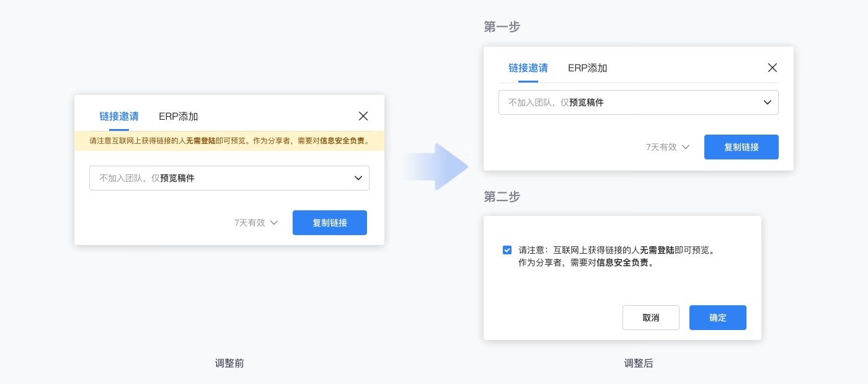
Task: Click the 第一步 heading
Action: pos(502,27)
